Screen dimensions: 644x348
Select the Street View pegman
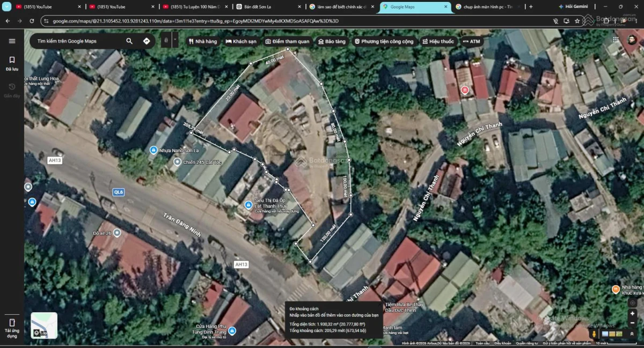click(594, 334)
